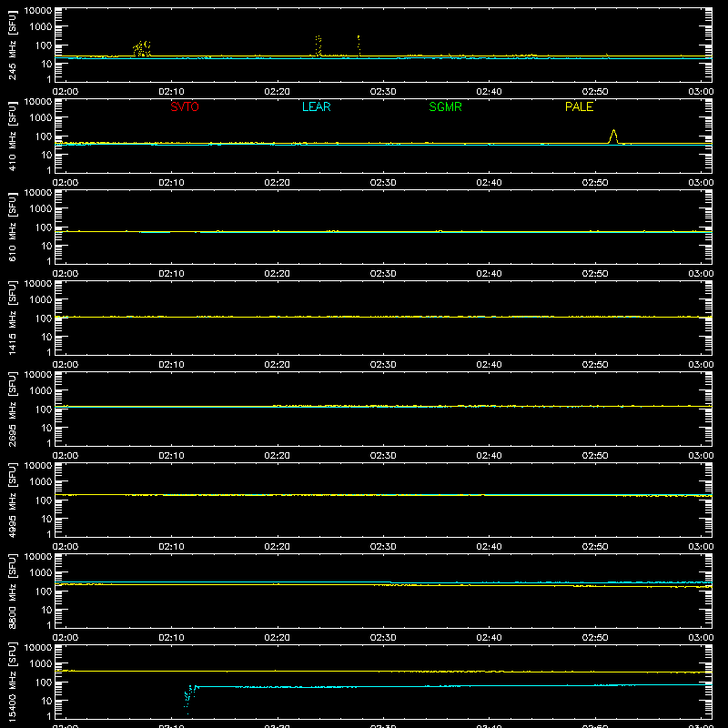728x728 pixels.
Task: Click the 02:20 time label under the 610 MHz plot
Action: coord(278,274)
